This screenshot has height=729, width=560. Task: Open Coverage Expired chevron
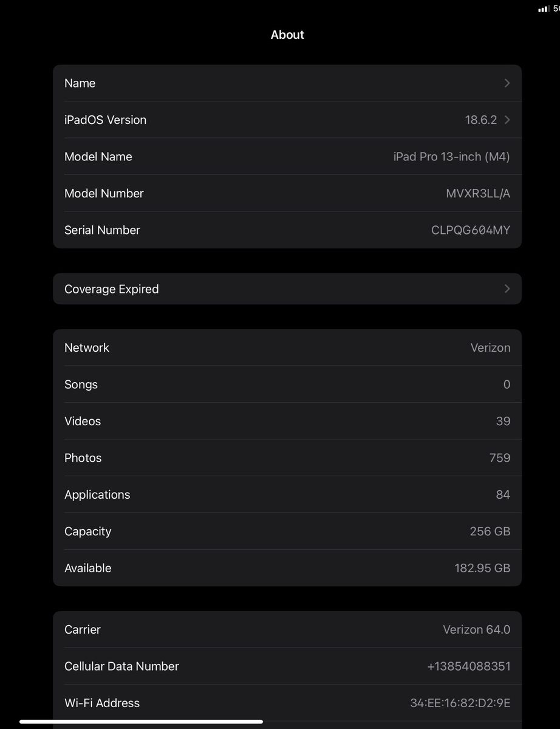click(507, 289)
